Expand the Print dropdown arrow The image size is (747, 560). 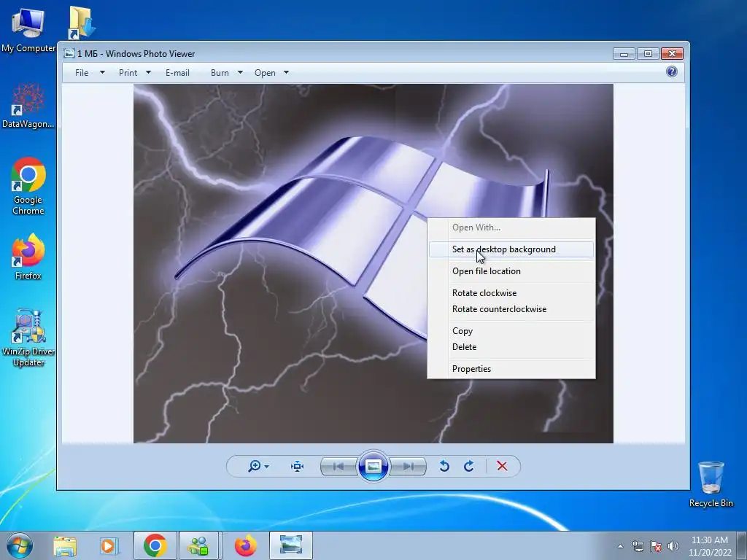click(x=148, y=72)
